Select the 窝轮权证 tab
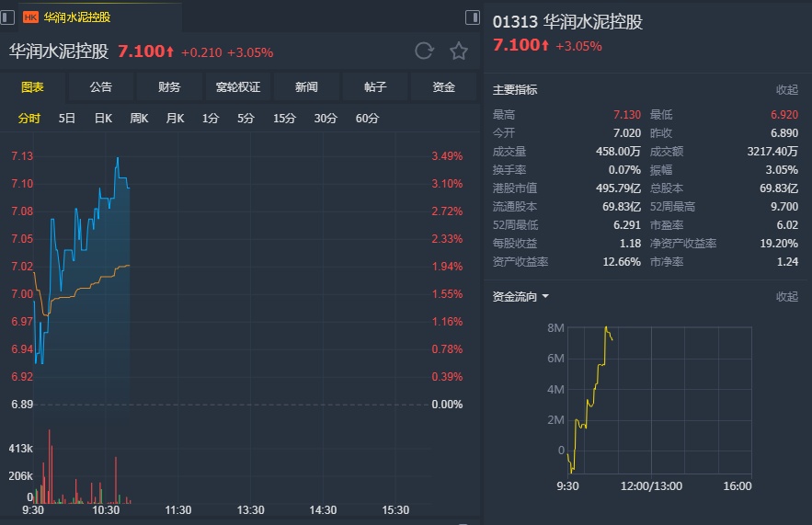The height and width of the screenshot is (525, 812). [x=238, y=87]
